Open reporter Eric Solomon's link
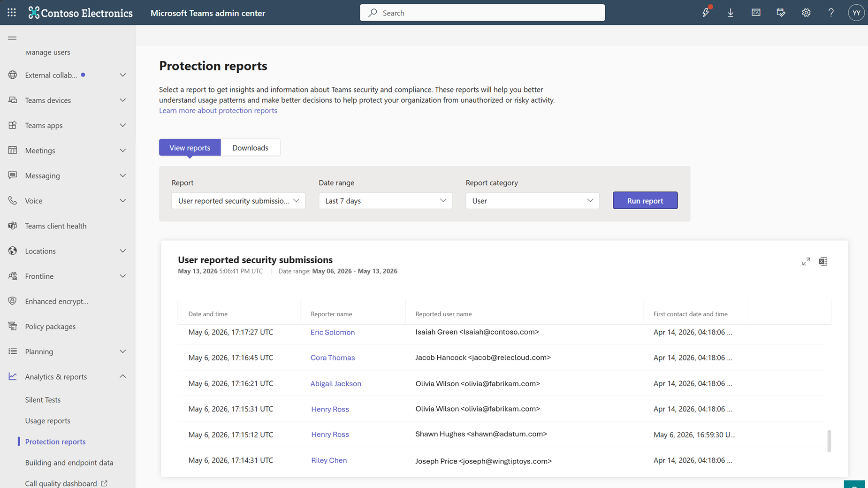Image resolution: width=868 pixels, height=488 pixels. [333, 332]
